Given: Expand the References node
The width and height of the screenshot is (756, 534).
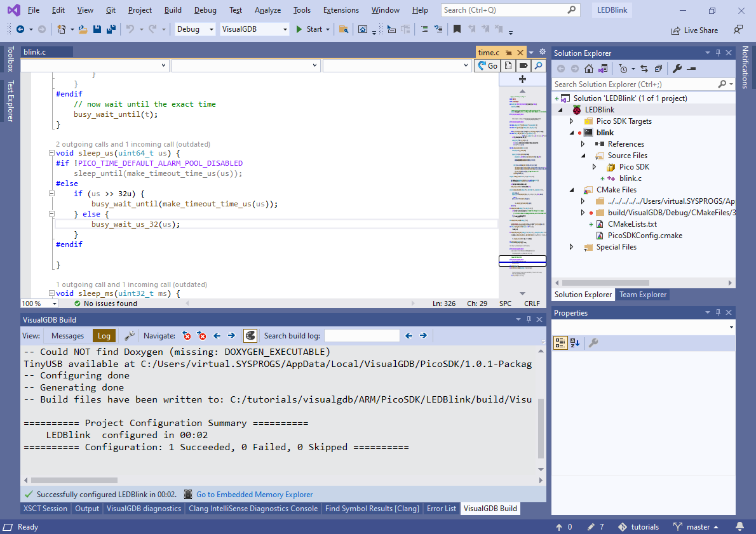Looking at the screenshot, I should coord(583,144).
